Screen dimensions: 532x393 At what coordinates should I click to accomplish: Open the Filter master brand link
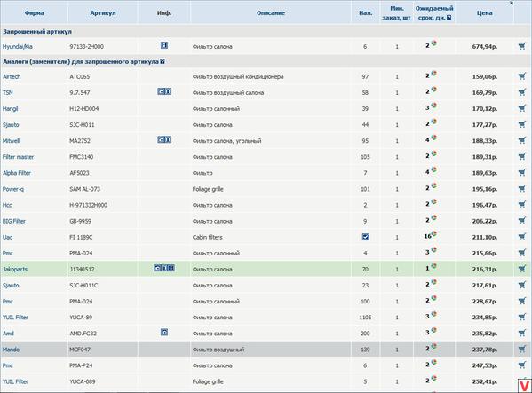click(x=18, y=157)
